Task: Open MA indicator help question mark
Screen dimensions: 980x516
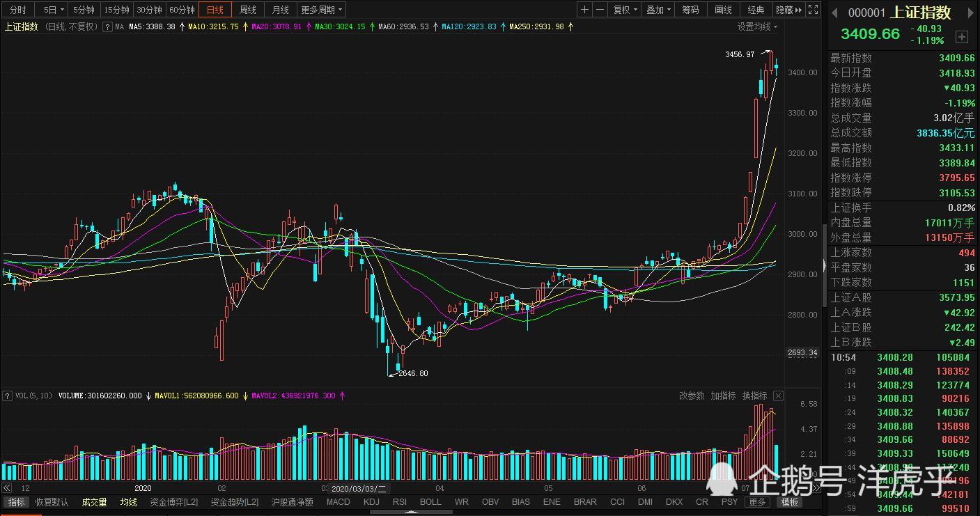Action: 107,27
